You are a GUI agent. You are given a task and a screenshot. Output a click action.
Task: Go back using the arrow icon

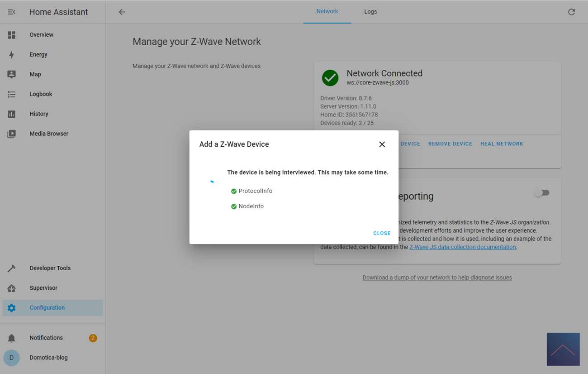click(x=122, y=12)
